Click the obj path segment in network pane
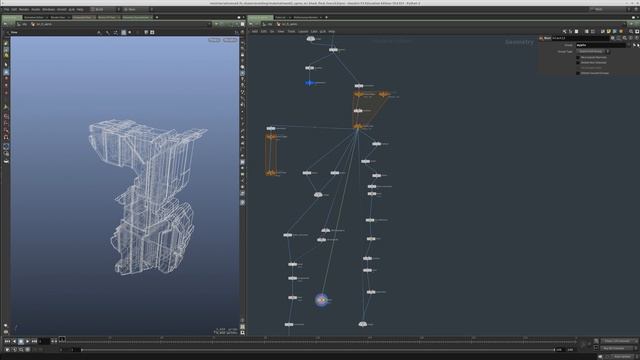The width and height of the screenshot is (640, 360). (268, 24)
